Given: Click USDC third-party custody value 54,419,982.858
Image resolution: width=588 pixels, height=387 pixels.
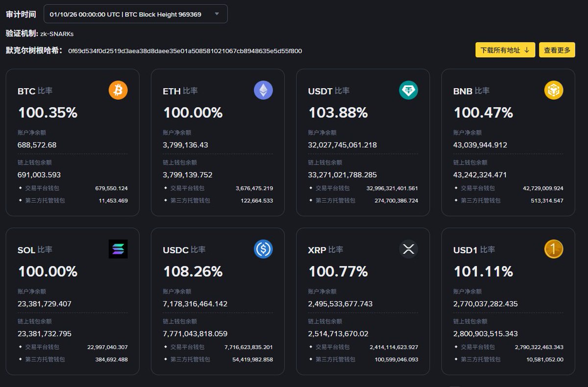Looking at the screenshot, I should [x=252, y=359].
